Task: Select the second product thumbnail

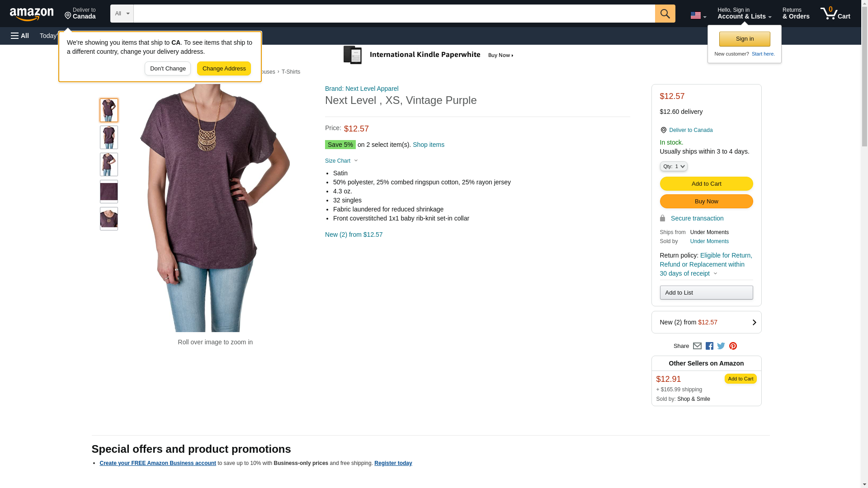Action: coord(108,137)
